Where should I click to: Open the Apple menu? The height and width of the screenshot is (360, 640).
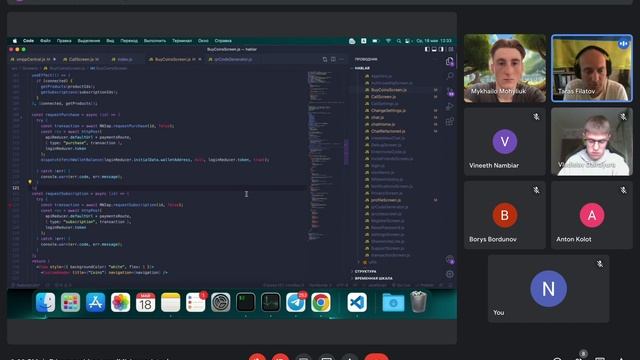[15, 41]
